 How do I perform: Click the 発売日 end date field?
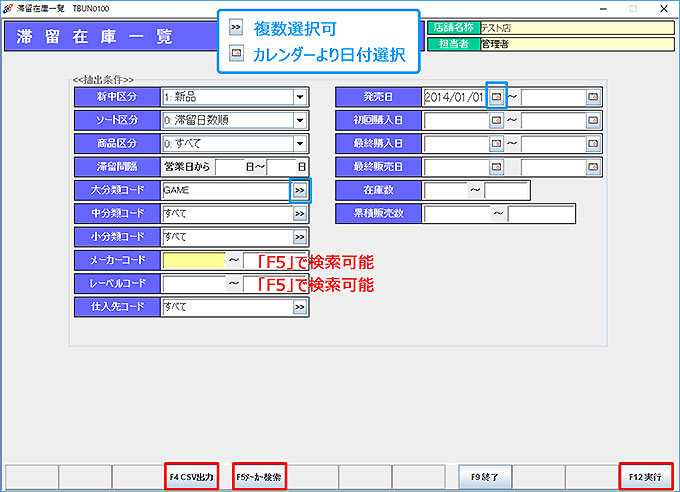tap(553, 97)
